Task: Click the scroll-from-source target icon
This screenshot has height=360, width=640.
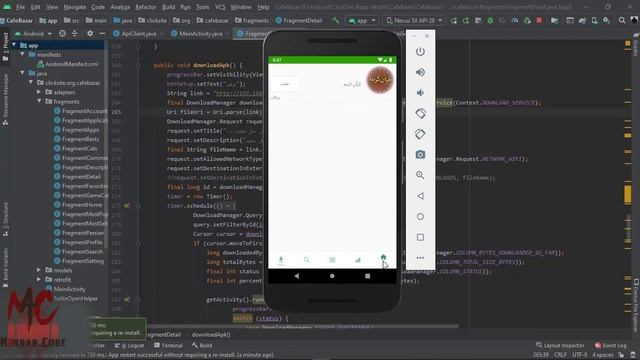Action: point(62,33)
